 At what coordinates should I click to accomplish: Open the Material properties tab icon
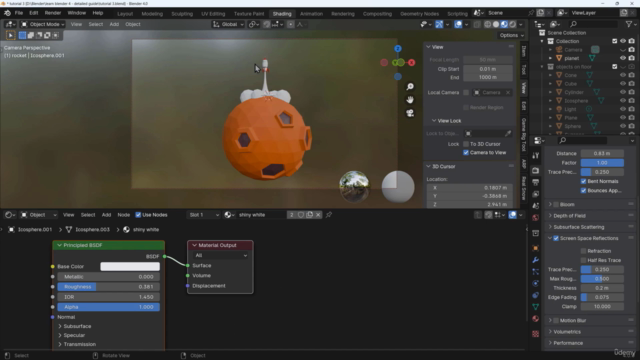point(536,318)
